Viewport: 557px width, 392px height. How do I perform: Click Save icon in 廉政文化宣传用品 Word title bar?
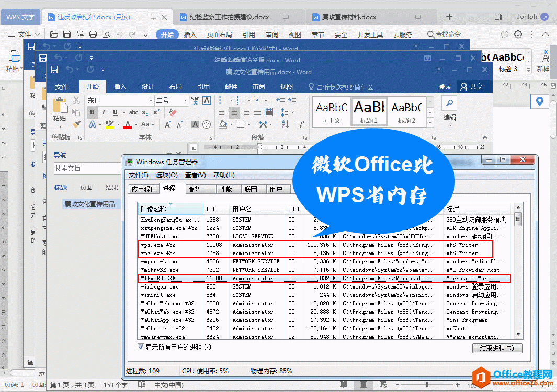pyautogui.click(x=54, y=70)
